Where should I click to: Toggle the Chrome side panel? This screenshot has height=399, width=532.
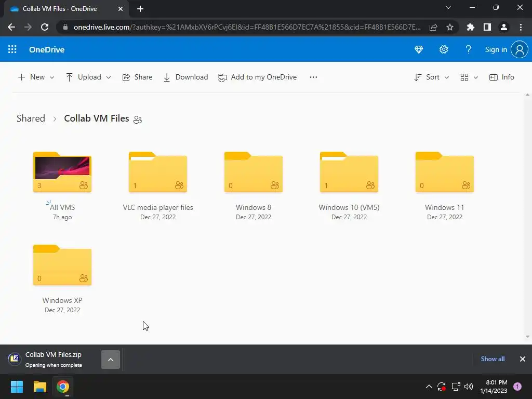point(487,27)
